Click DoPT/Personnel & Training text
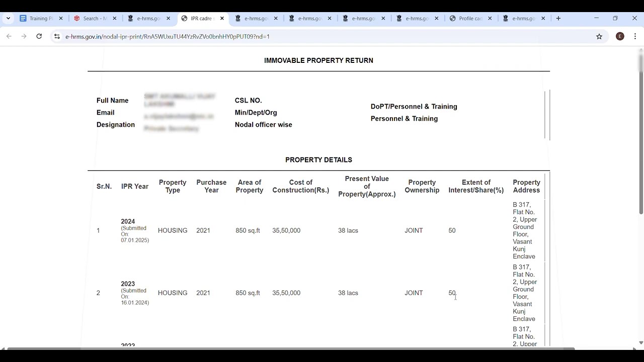Viewport: 644px width, 362px height. coord(414,107)
